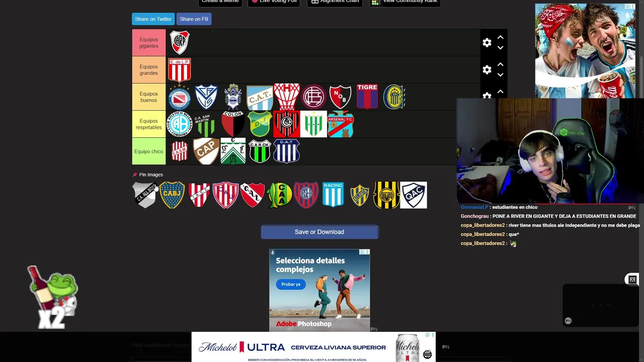Select the brown CAP Platense crest

pyautogui.click(x=206, y=151)
